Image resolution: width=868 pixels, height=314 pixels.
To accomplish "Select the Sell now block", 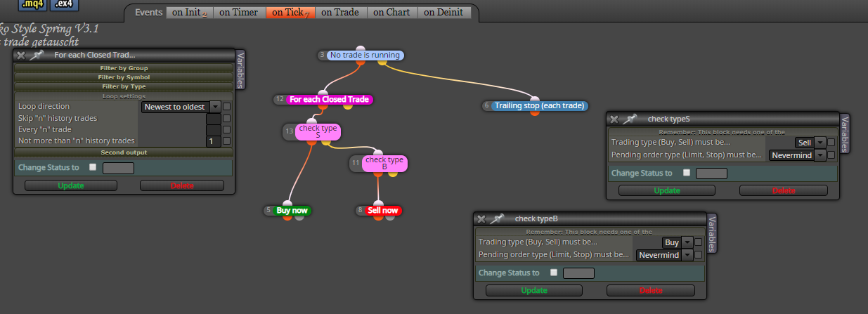I will [383, 210].
